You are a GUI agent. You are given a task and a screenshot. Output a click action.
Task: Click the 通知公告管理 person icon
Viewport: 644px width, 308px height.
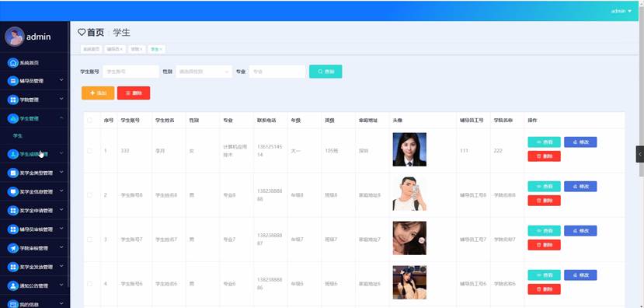tap(13, 285)
